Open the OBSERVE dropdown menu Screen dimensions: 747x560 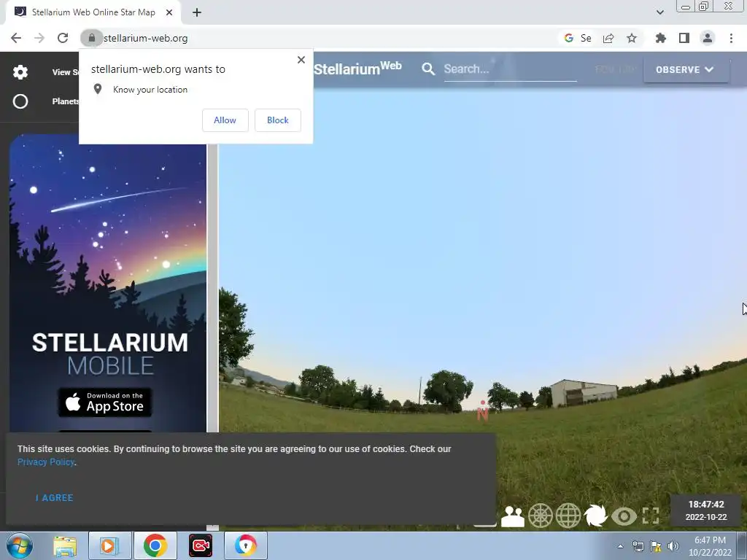coord(686,69)
